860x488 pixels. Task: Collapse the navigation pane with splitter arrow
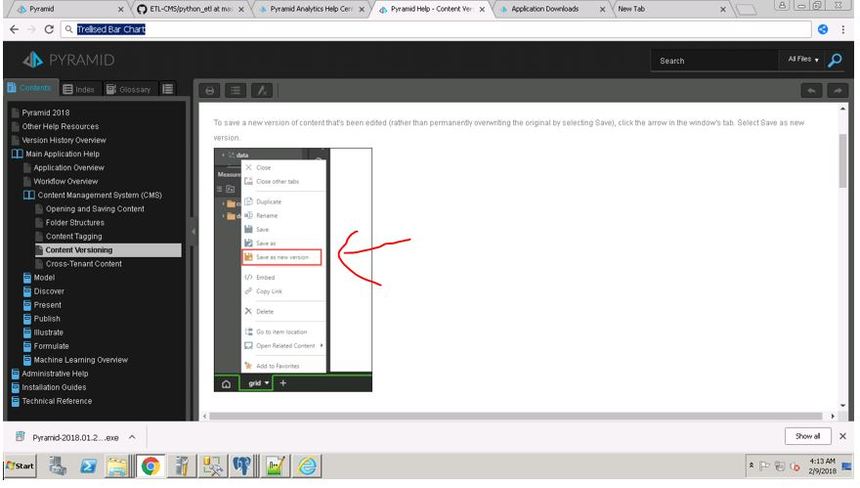point(193,231)
